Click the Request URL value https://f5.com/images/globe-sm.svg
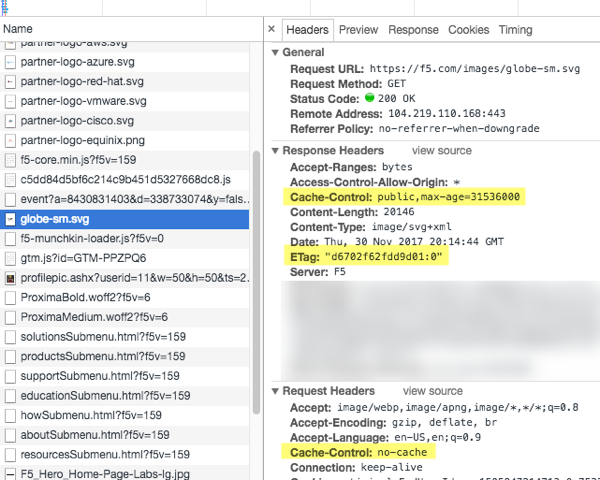This screenshot has width=600, height=480. 474,69
